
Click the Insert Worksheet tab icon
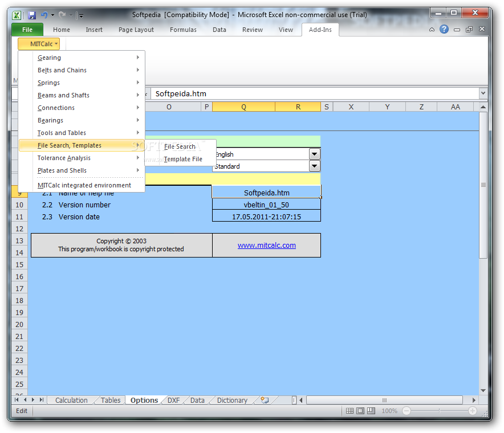point(265,400)
